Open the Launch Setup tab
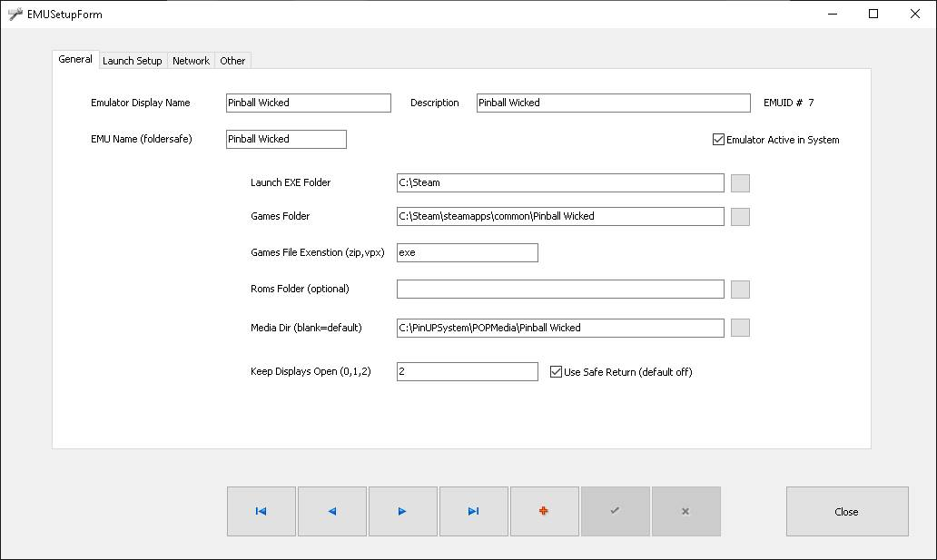The height and width of the screenshot is (560, 937). [x=132, y=61]
